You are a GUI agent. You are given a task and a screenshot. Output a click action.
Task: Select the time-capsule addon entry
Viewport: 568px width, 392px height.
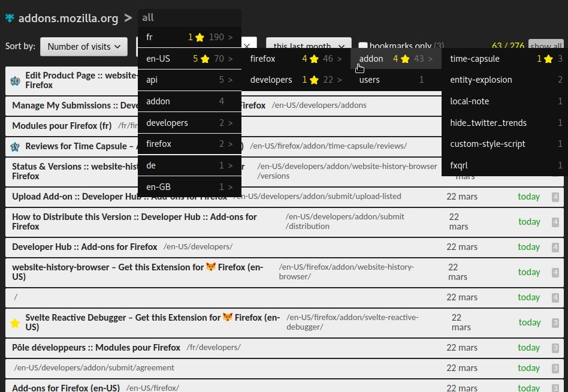pyautogui.click(x=504, y=59)
